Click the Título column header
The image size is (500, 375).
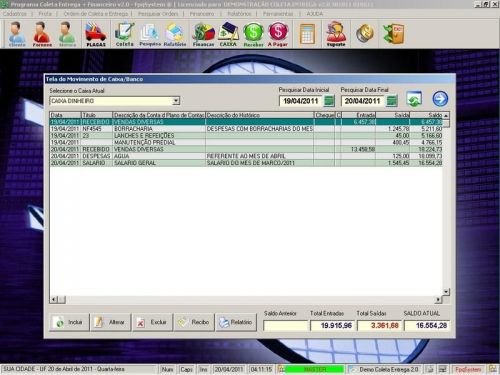pyautogui.click(x=97, y=115)
